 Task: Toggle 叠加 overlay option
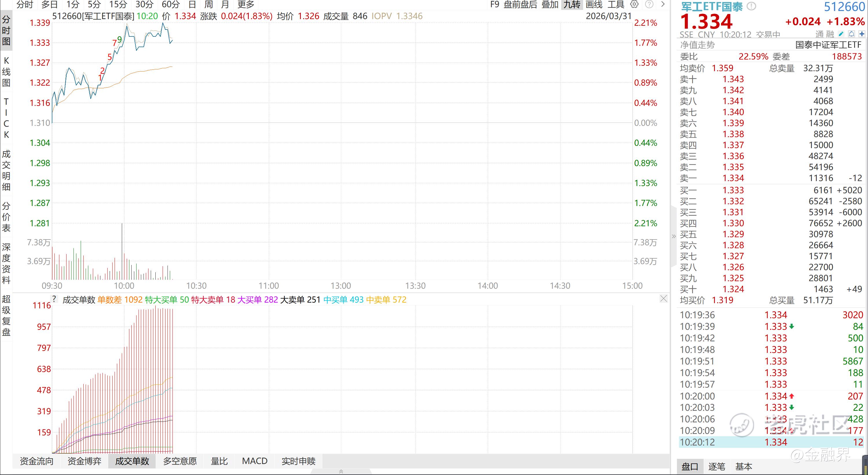550,4
